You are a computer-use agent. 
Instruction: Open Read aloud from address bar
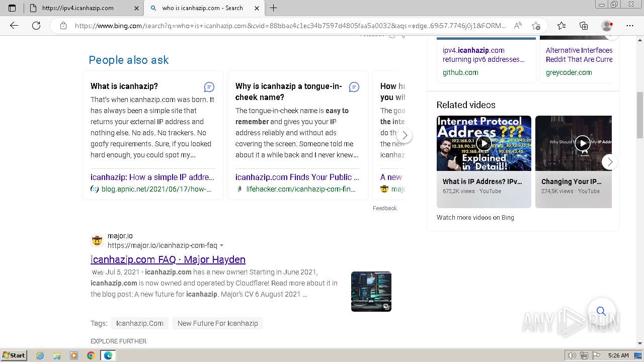tap(517, 26)
